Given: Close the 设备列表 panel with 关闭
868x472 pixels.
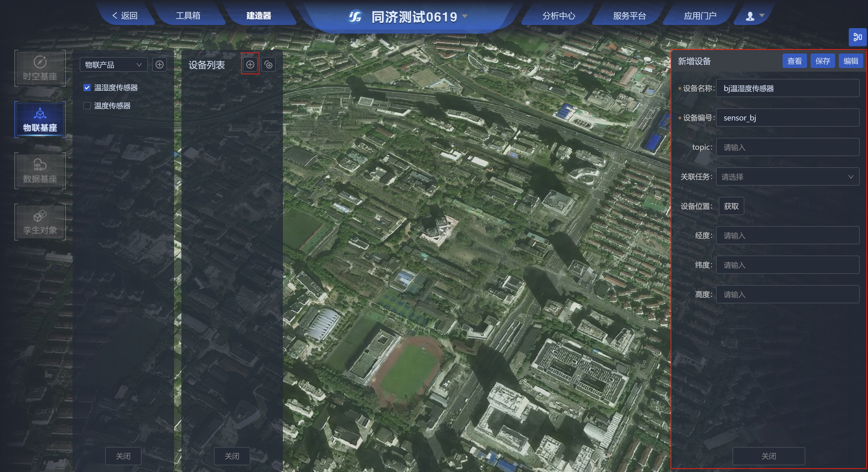Looking at the screenshot, I should [x=232, y=456].
